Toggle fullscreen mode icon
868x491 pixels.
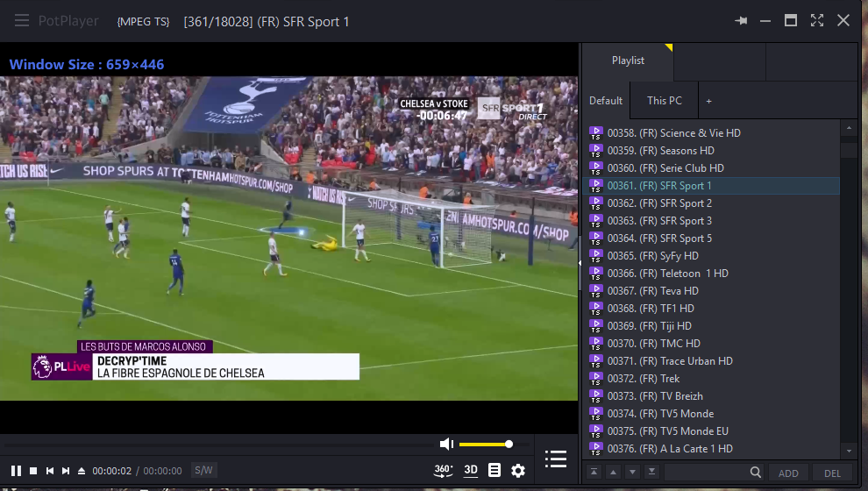pos(817,20)
